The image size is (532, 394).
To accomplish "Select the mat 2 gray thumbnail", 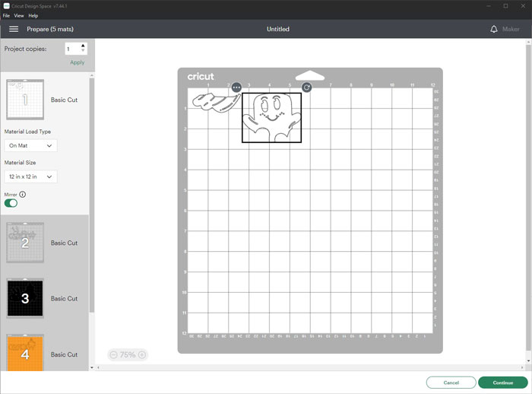I will [25, 243].
